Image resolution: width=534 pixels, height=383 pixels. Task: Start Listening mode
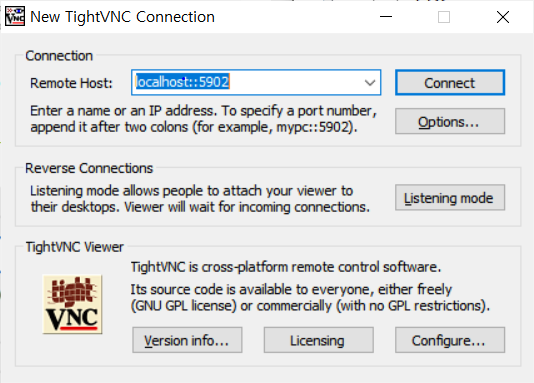[x=450, y=197]
